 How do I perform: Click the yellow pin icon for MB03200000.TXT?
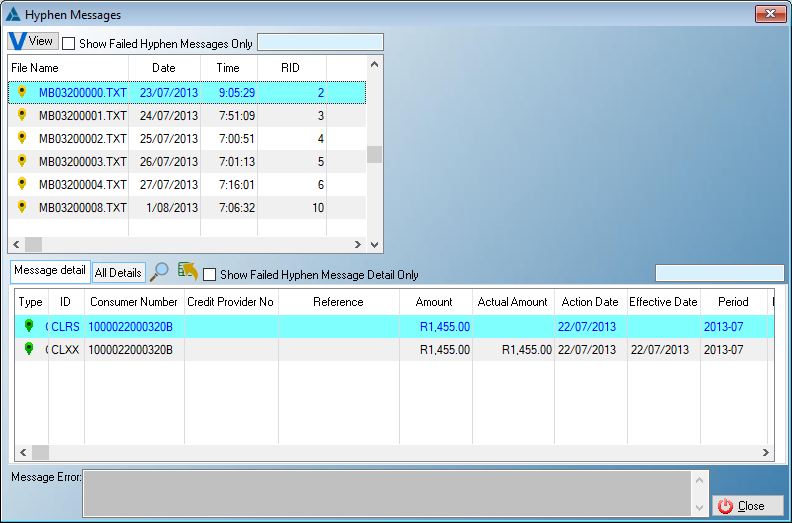(x=22, y=92)
